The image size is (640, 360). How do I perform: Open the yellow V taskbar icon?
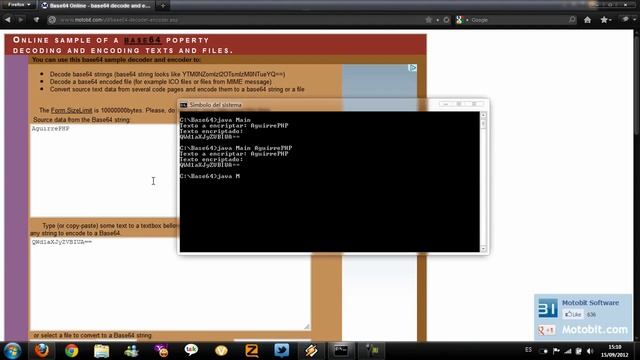click(221, 351)
